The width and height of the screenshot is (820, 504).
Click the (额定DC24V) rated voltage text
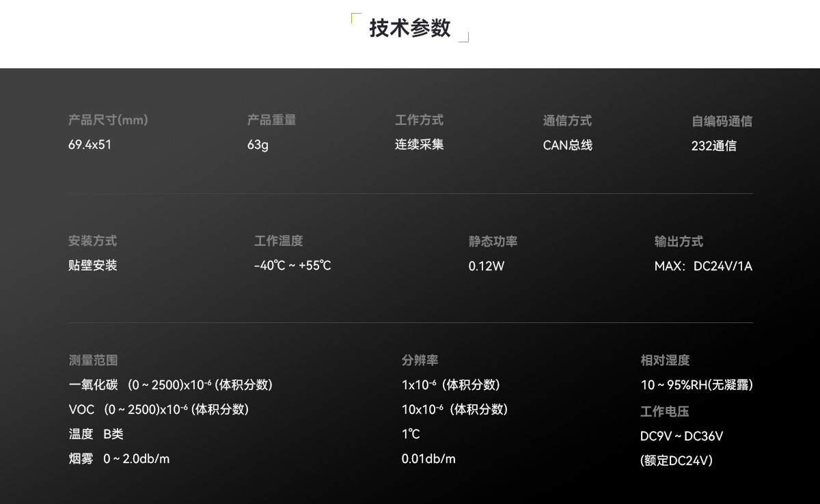676,461
